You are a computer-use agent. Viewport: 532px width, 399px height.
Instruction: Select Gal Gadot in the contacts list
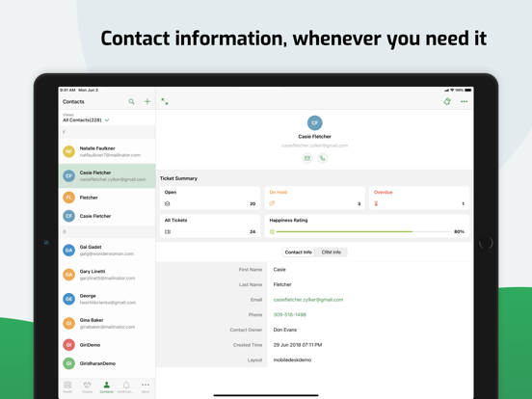[107, 250]
